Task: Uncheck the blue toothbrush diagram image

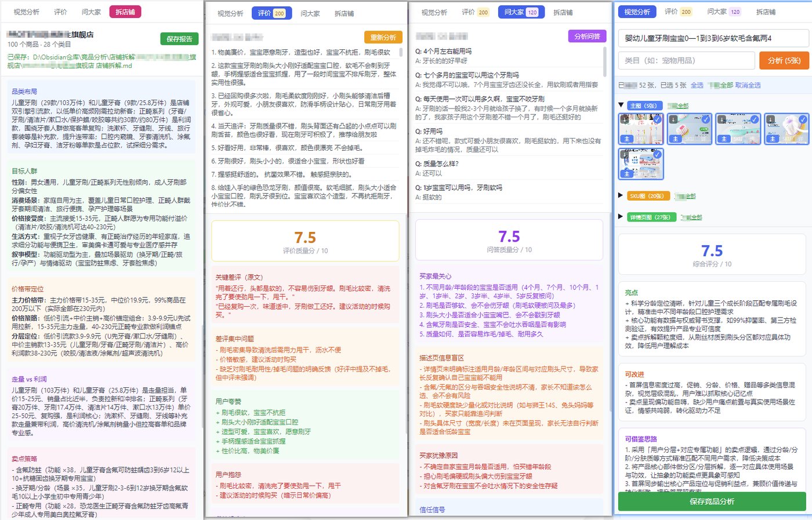Action: (x=657, y=155)
